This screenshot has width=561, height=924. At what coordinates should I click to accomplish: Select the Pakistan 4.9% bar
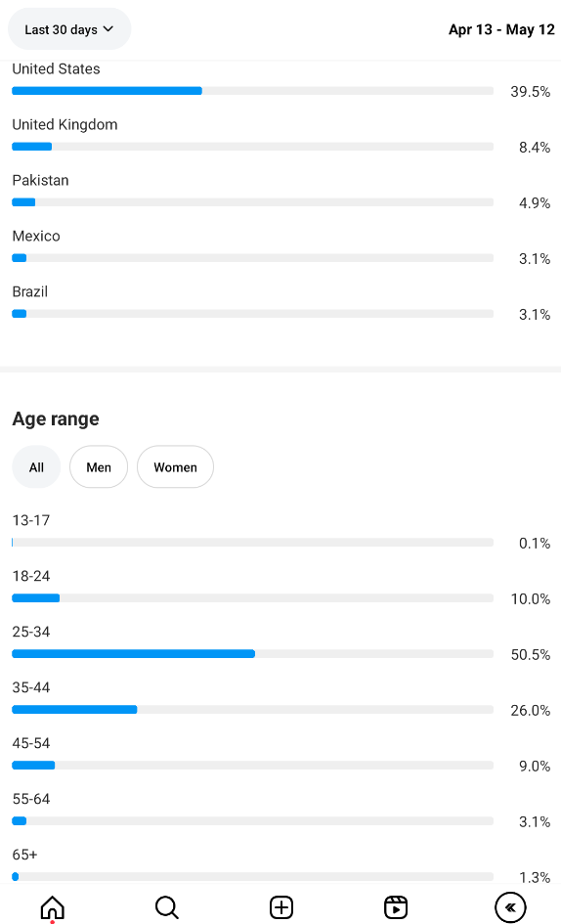[252, 202]
